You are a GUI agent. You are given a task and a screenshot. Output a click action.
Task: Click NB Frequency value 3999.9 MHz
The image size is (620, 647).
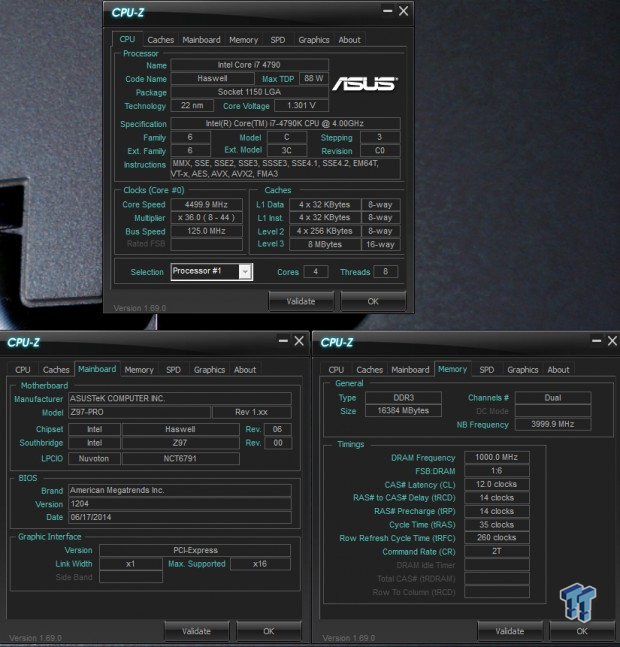coord(553,424)
